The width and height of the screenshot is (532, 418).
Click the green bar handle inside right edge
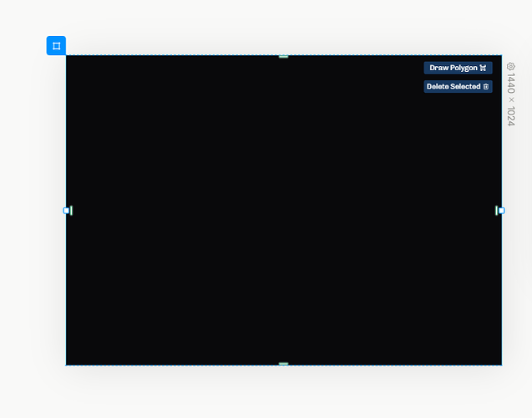coord(496,211)
